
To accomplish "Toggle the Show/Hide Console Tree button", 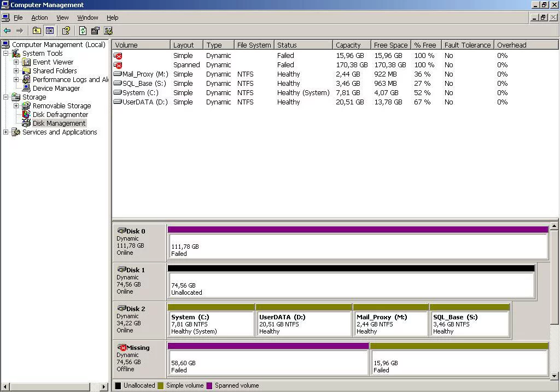I will point(50,31).
